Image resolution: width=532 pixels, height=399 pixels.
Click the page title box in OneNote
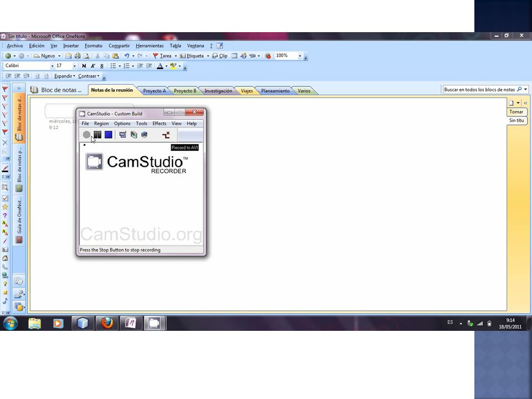[89, 111]
